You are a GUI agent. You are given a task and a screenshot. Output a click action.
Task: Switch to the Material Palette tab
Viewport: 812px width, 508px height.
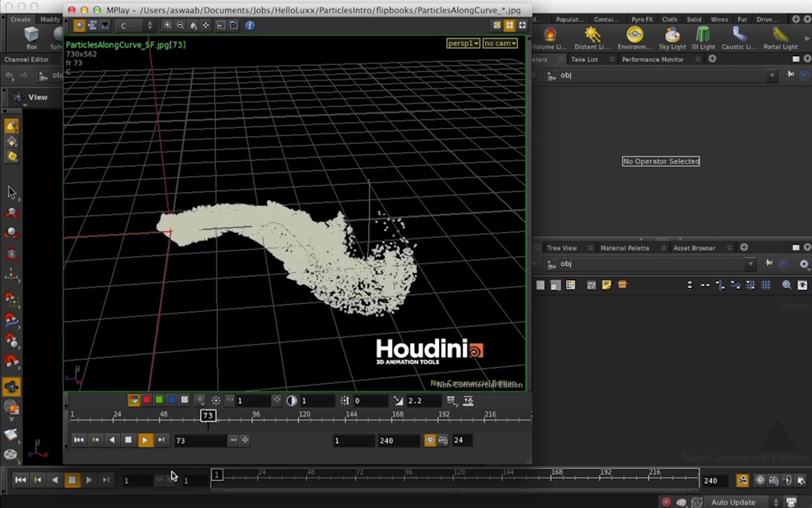click(625, 248)
